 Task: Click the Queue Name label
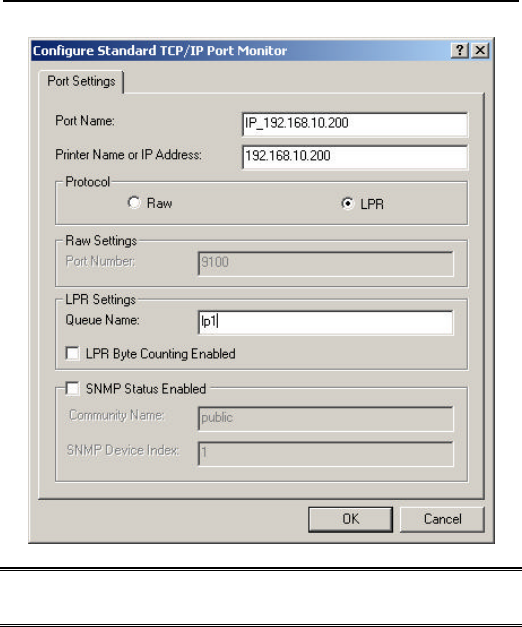pos(102,320)
